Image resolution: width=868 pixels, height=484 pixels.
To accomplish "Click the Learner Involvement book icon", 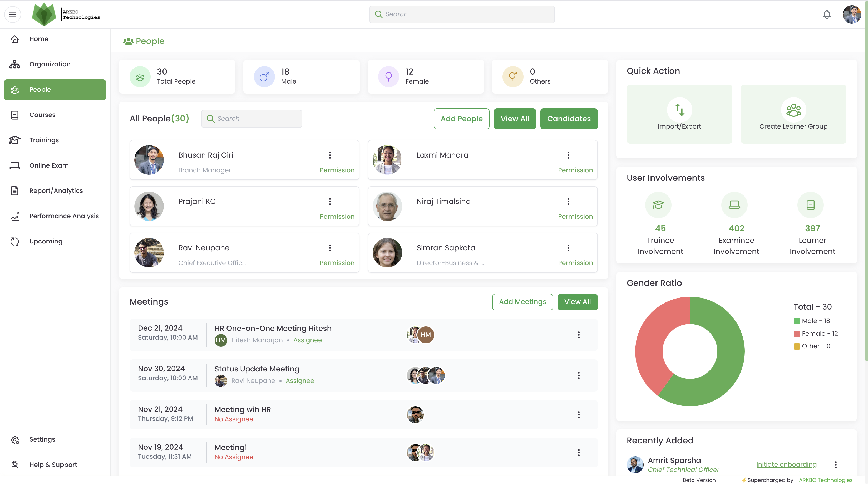I will click(x=810, y=205).
